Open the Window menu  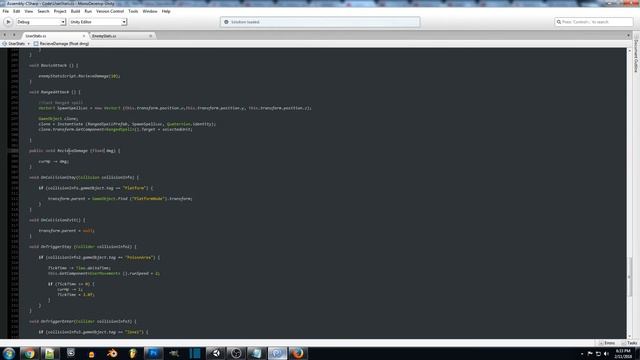(150, 11)
